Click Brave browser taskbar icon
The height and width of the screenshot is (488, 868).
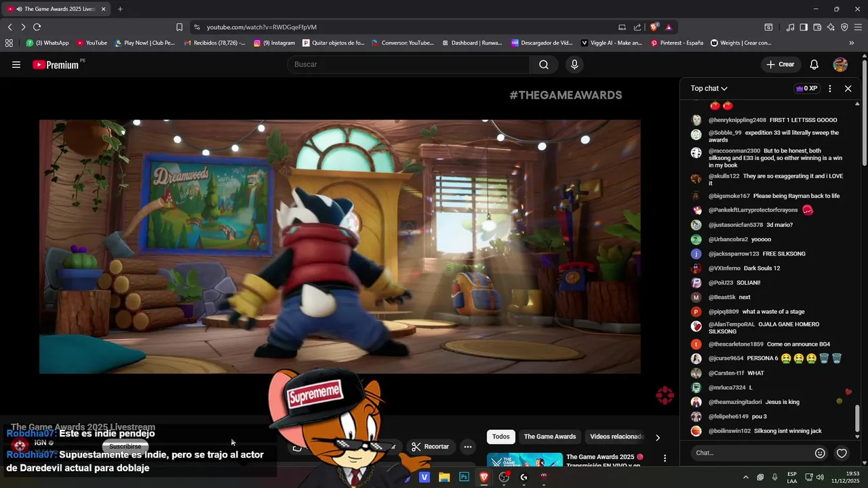484,477
